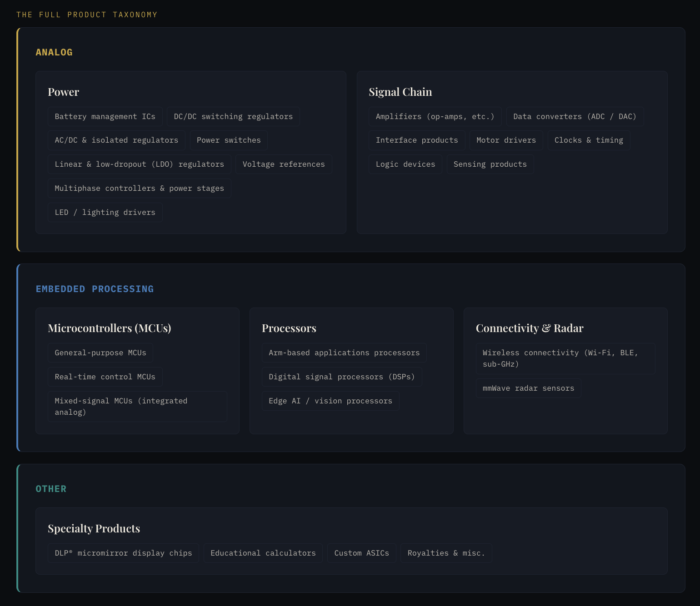The height and width of the screenshot is (606, 700).
Task: Click the Power card heading
Action: coord(64,92)
